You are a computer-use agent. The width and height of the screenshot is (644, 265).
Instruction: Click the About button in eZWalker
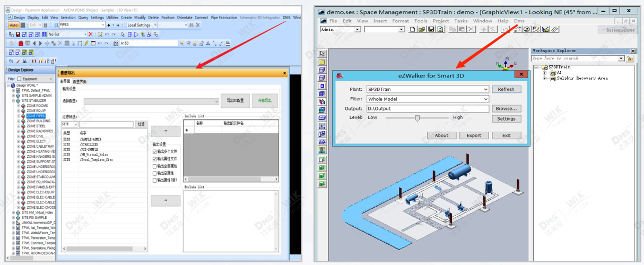441,135
